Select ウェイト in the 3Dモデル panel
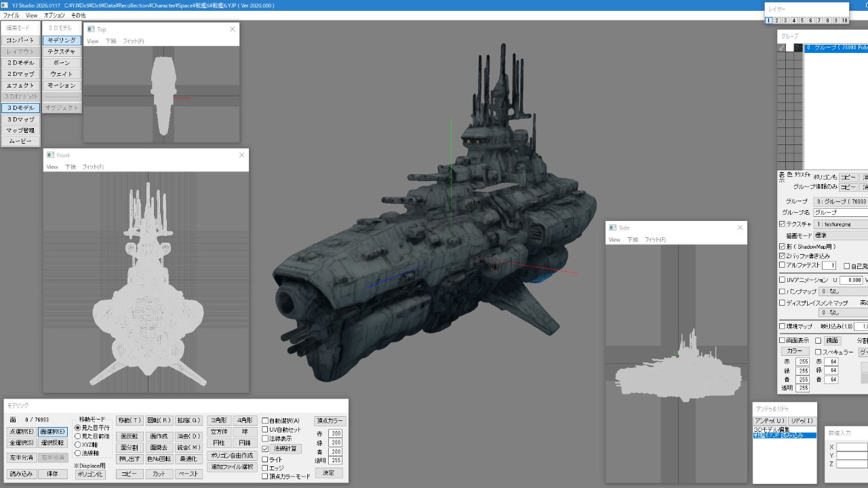 point(62,74)
